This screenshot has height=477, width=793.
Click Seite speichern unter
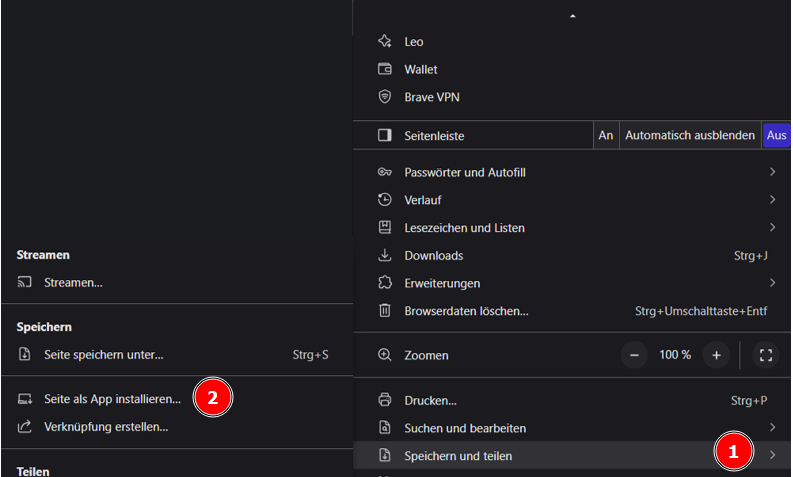(103, 355)
